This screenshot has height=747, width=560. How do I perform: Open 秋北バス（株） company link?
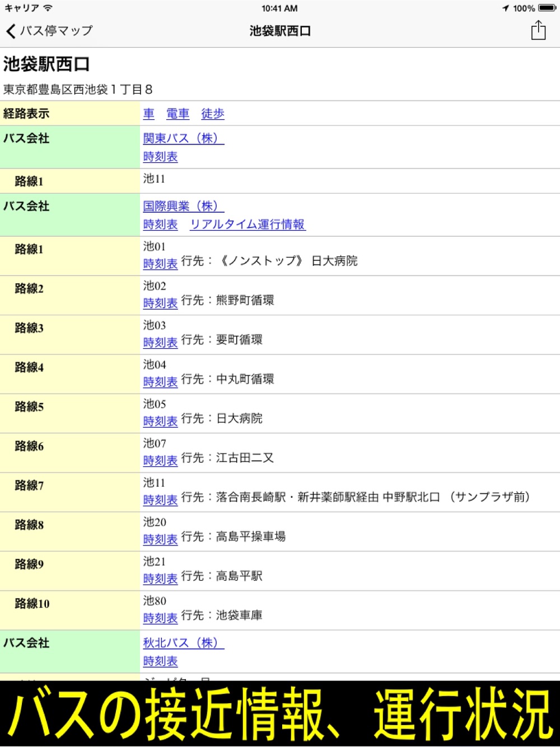pyautogui.click(x=184, y=643)
